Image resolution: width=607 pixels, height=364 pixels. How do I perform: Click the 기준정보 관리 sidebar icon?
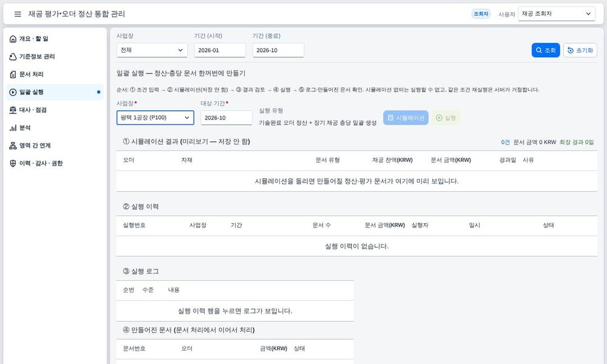[13, 56]
